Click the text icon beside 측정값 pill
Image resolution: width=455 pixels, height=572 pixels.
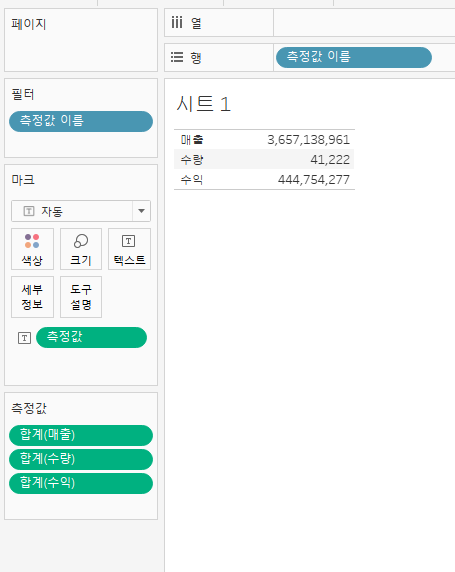tap(24, 338)
